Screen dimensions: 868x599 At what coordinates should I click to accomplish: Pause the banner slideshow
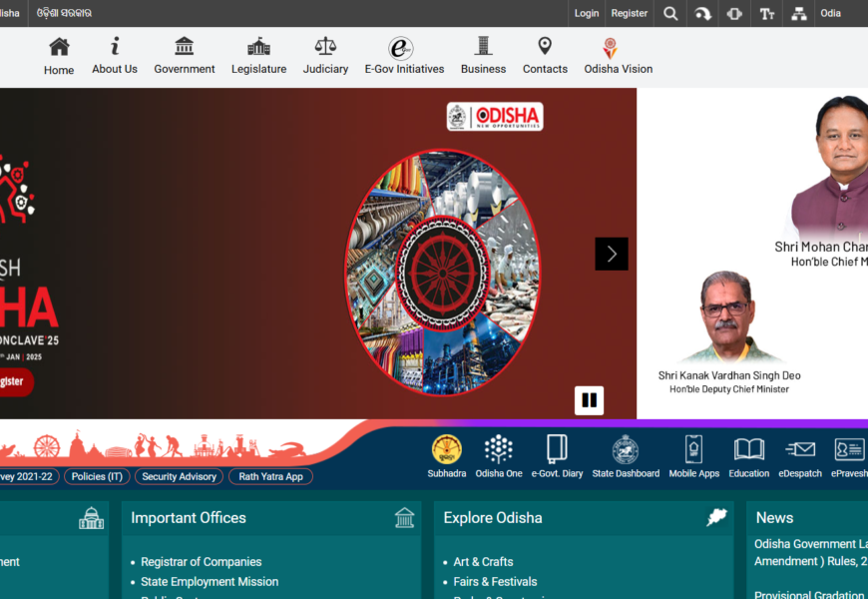(589, 400)
